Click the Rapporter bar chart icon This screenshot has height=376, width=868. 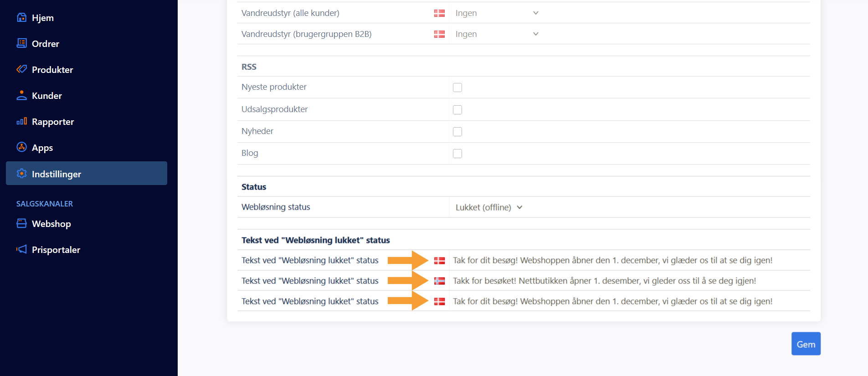(21, 121)
